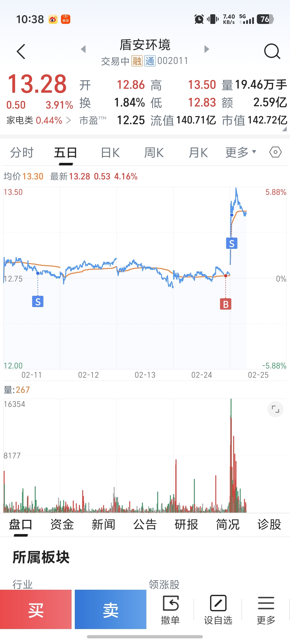The image size is (290, 644).
Task: Click the red 买 buy button
Action: pyautogui.click(x=36, y=609)
